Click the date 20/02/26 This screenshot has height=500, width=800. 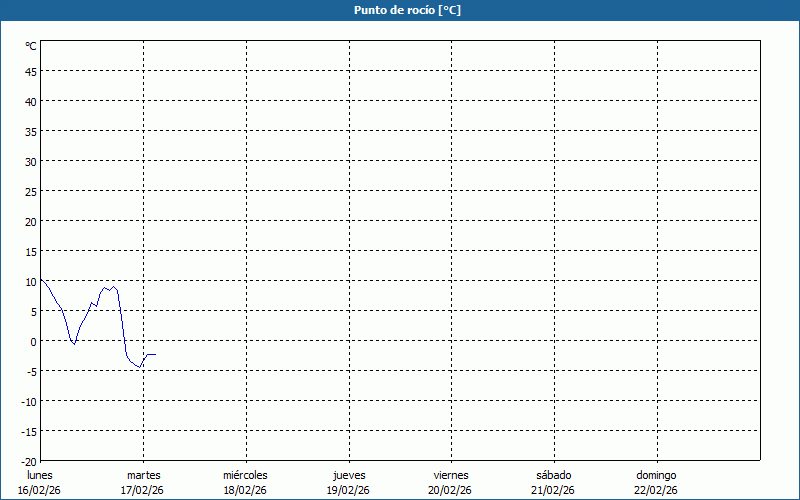point(450,490)
